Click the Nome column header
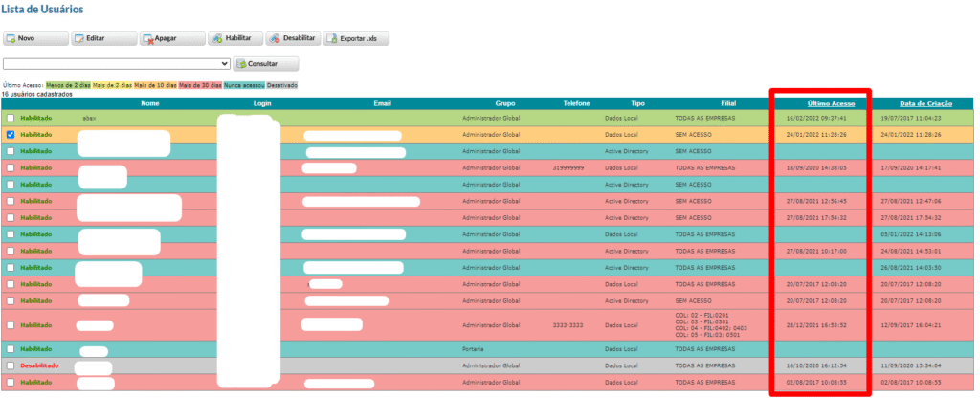The height and width of the screenshot is (398, 980). pyautogui.click(x=149, y=103)
